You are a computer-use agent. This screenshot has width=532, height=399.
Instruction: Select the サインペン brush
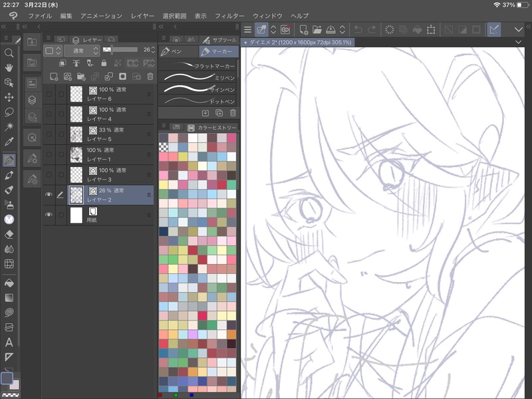[198, 89]
